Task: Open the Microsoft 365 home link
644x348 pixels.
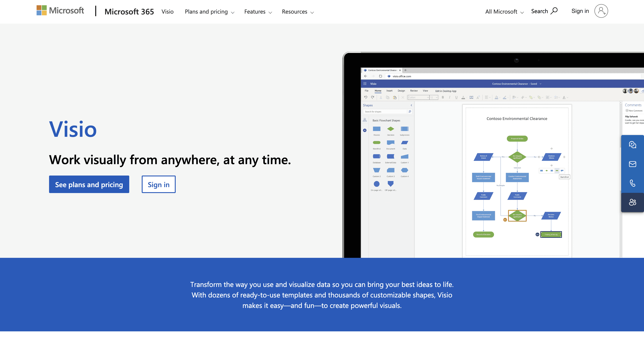Action: click(129, 12)
